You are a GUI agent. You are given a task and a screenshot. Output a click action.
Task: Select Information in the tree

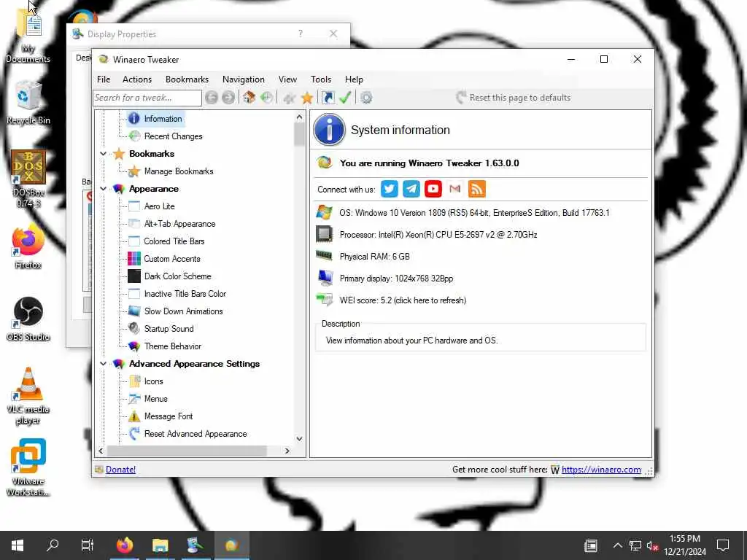163,119
